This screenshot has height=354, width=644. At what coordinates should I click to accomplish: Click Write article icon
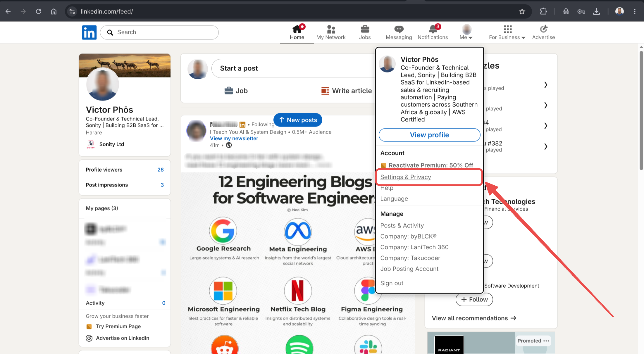tap(325, 91)
